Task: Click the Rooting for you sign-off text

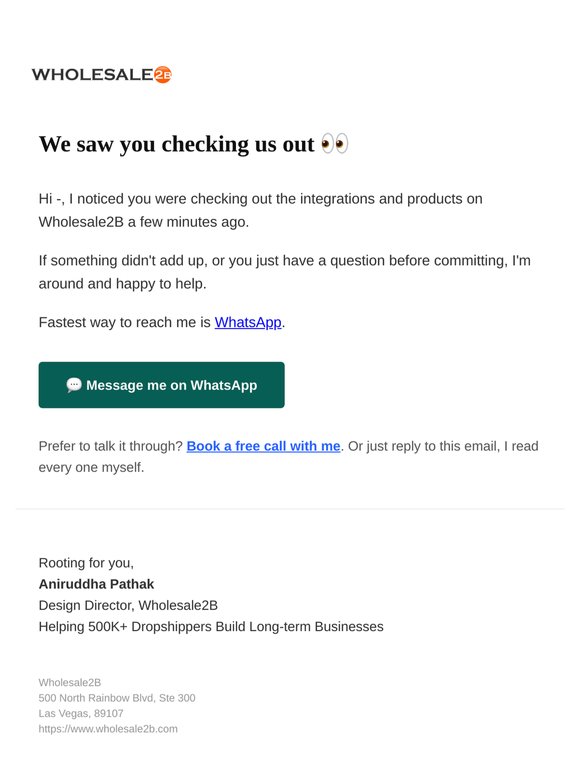Action: pyautogui.click(x=86, y=563)
